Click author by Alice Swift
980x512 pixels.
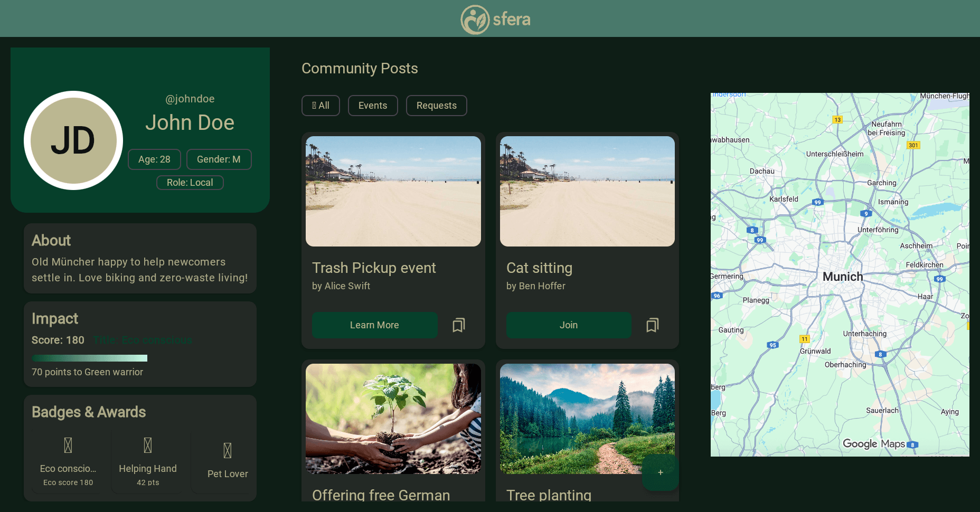341,286
